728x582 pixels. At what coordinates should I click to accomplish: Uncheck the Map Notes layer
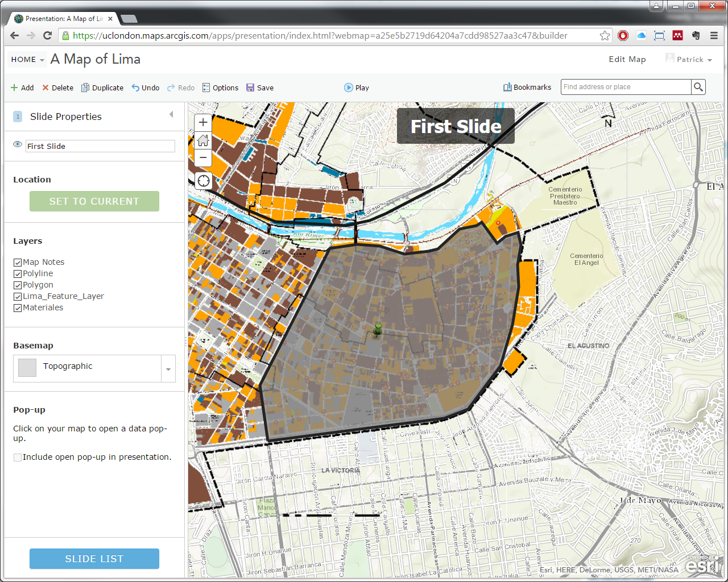point(18,263)
